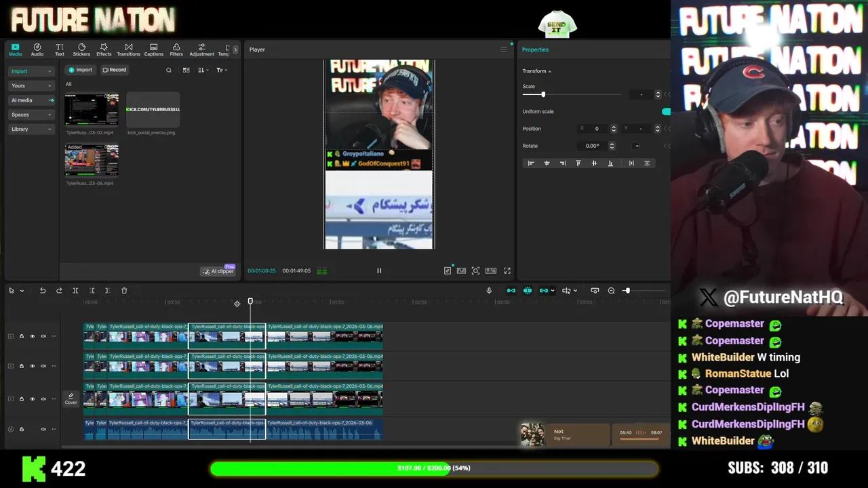Select the kick_social_overlay.png thumbnail
Screen dimensions: 868x488
[153, 109]
